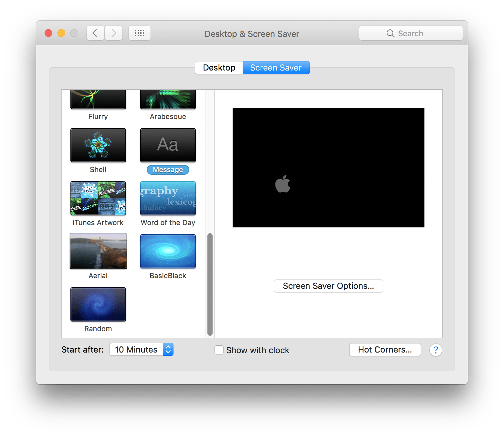Select the Arabesque screen saver

coord(168,99)
